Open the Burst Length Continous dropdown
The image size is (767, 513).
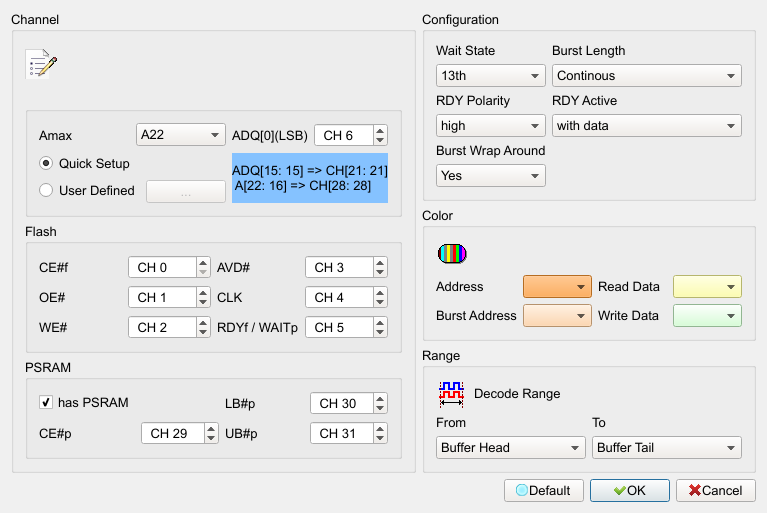point(647,76)
